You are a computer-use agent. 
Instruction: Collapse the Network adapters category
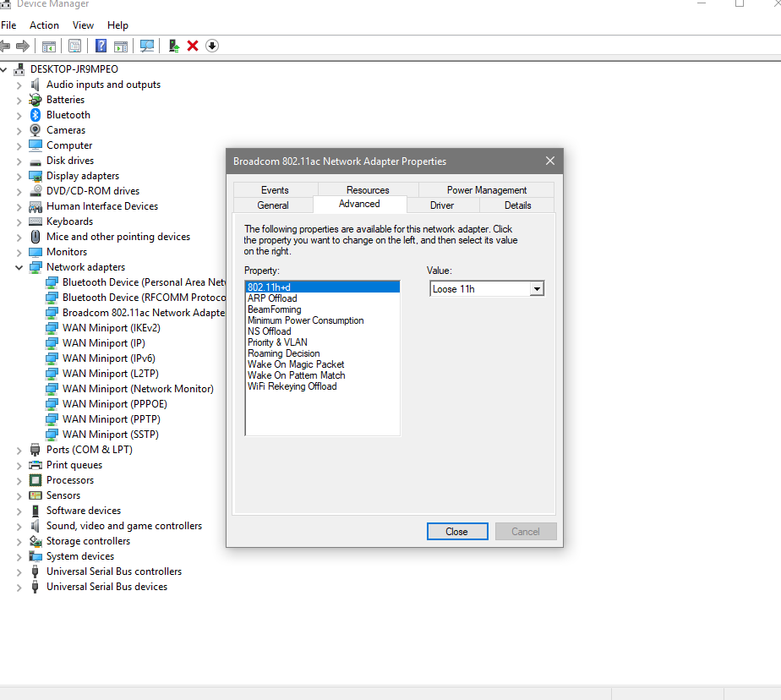19,267
